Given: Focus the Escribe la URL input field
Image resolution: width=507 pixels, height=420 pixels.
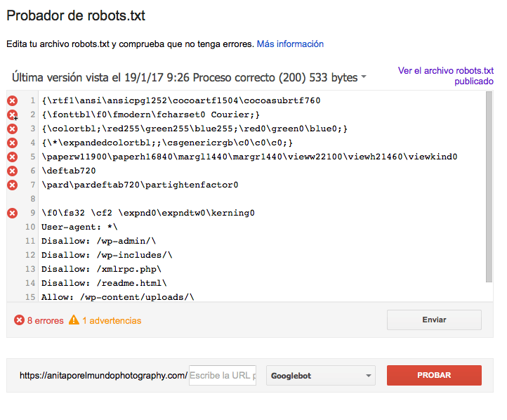Looking at the screenshot, I should point(223,375).
